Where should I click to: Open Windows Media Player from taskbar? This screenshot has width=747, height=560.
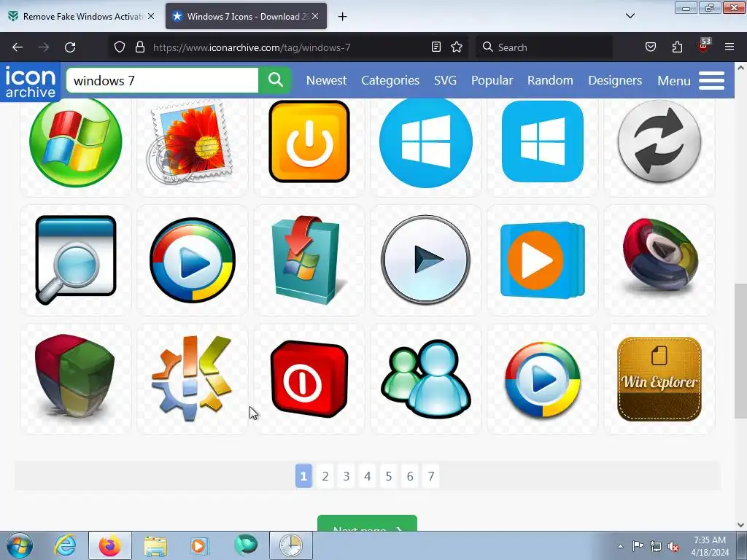[199, 545]
